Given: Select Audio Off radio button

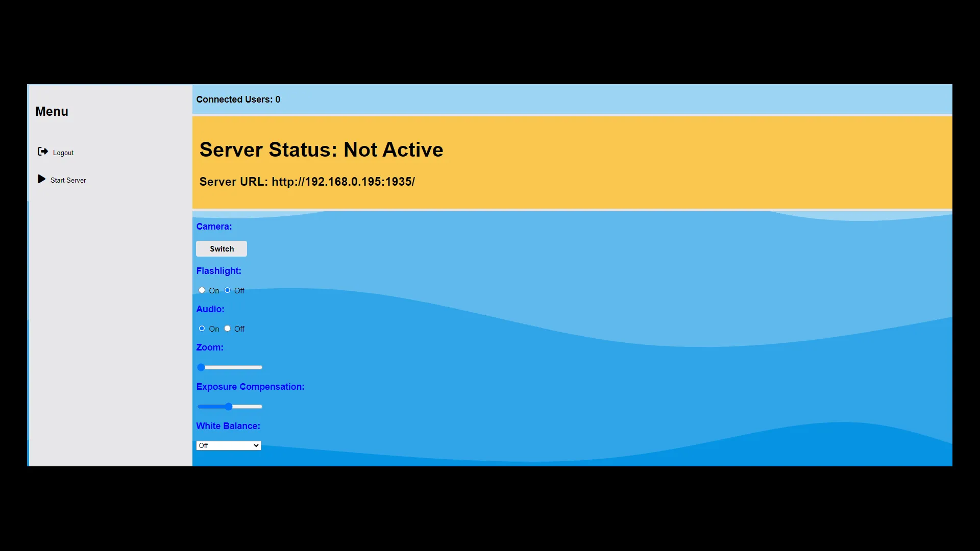Looking at the screenshot, I should pos(227,329).
